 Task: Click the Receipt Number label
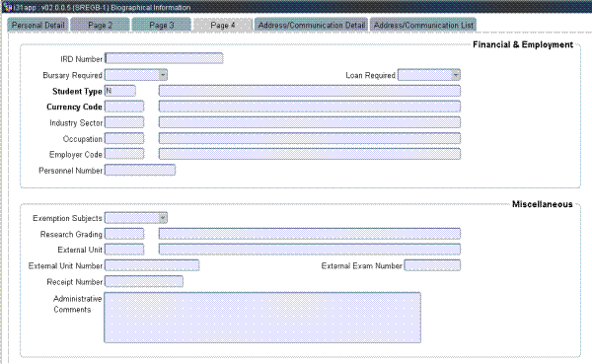tap(74, 282)
